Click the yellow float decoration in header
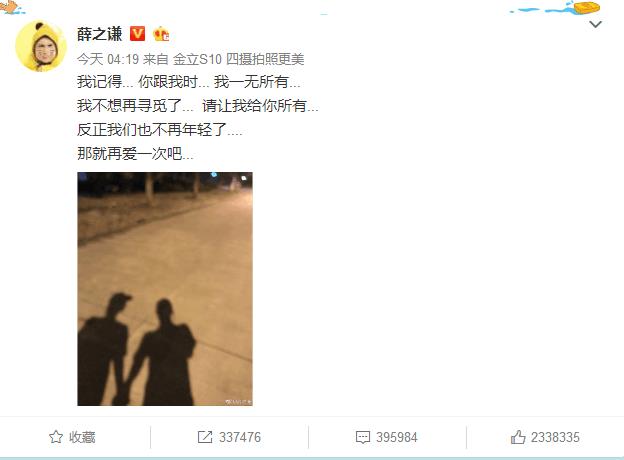Viewport: 624px width, 460px height. pyautogui.click(x=586, y=7)
